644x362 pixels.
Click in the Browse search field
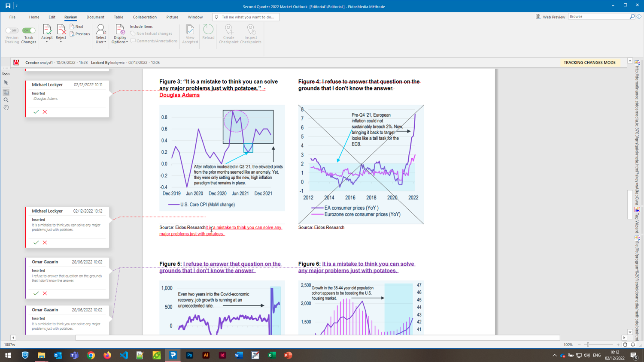(x=598, y=17)
